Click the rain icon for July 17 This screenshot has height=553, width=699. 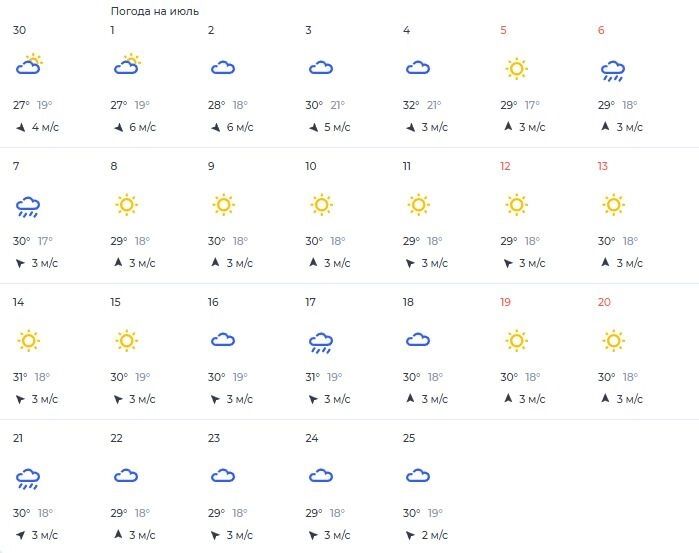320,343
